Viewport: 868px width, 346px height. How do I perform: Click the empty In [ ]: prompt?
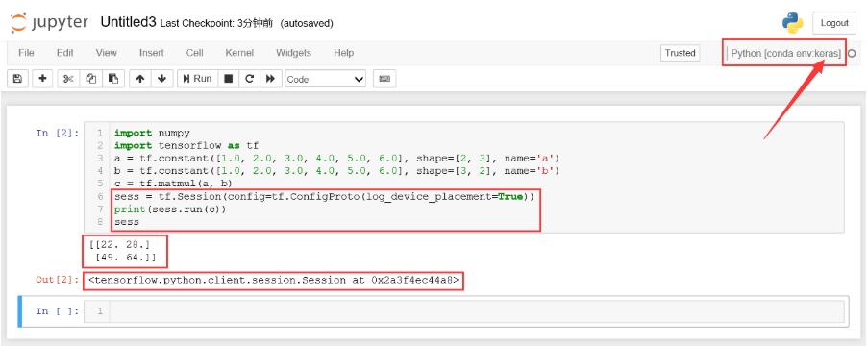point(58,311)
